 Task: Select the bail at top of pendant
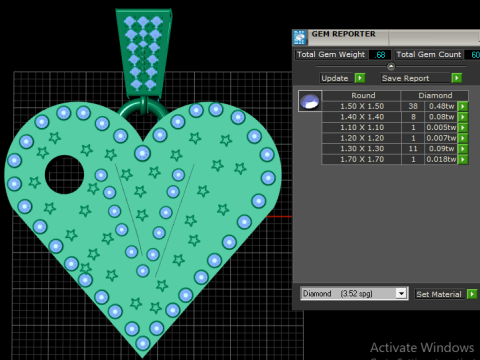click(x=144, y=53)
